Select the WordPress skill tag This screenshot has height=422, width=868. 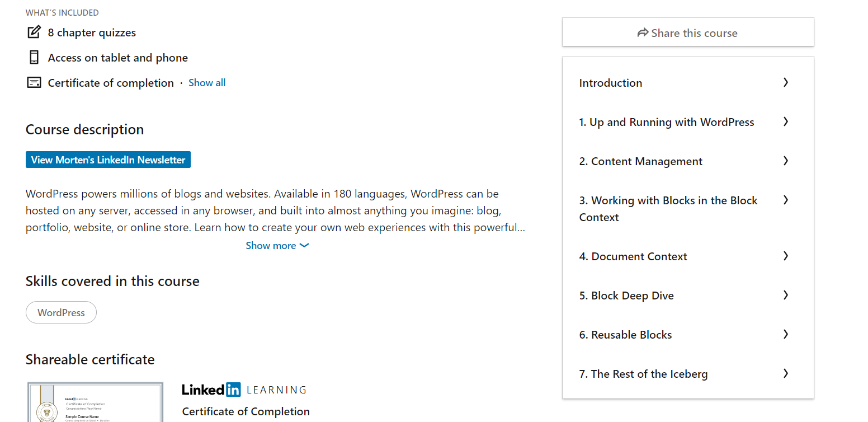pos(61,312)
